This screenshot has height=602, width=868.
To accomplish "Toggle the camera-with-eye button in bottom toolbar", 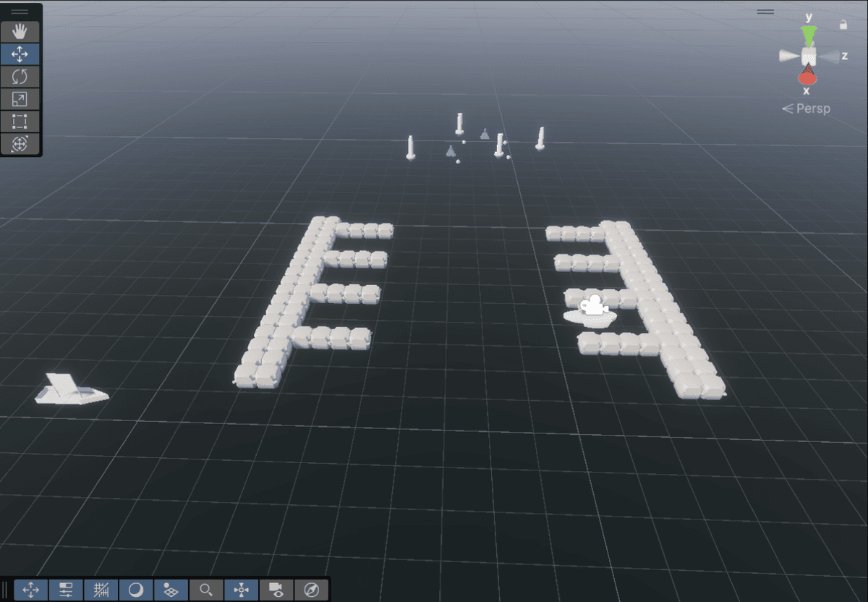I will point(276,590).
